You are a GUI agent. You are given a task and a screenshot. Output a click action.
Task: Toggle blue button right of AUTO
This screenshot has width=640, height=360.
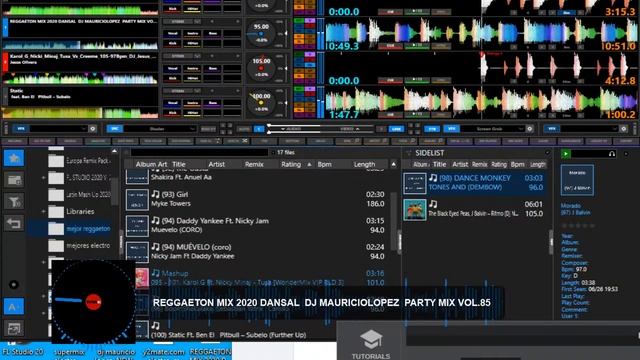pos(259,129)
